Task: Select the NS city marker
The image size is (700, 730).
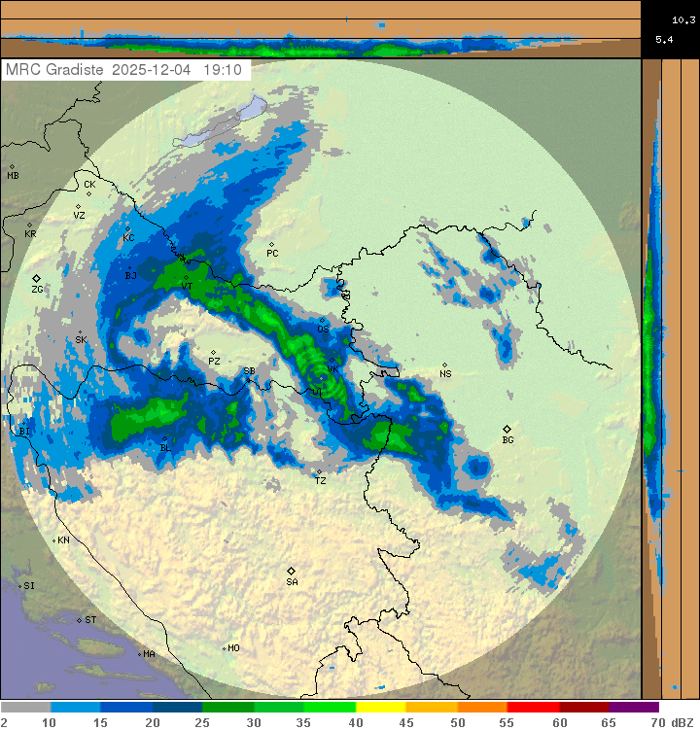Action: click(444, 364)
